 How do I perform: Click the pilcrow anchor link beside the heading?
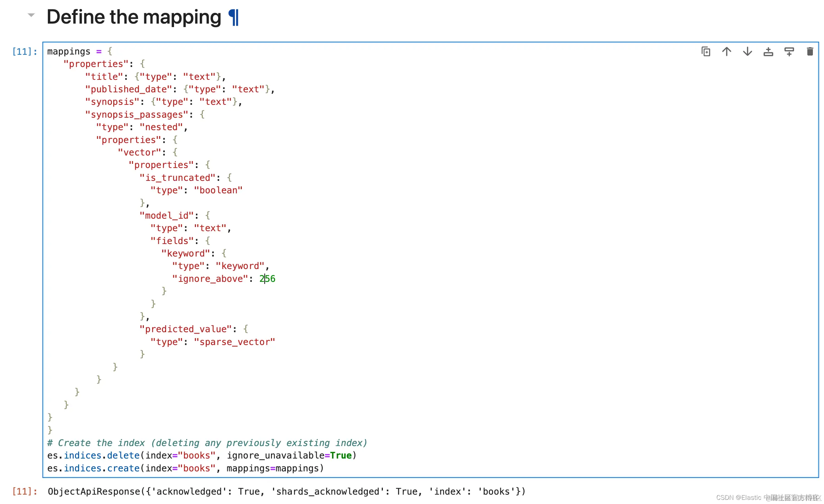pos(234,17)
